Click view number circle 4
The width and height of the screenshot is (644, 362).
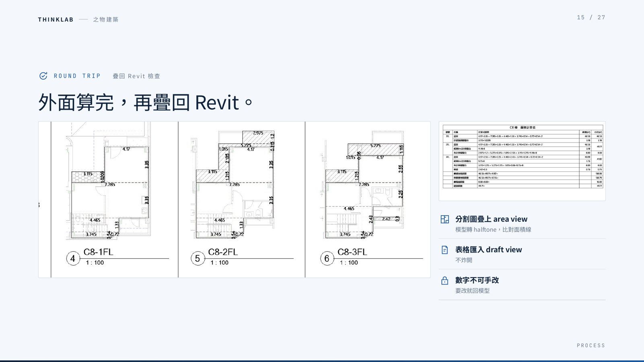point(73,258)
